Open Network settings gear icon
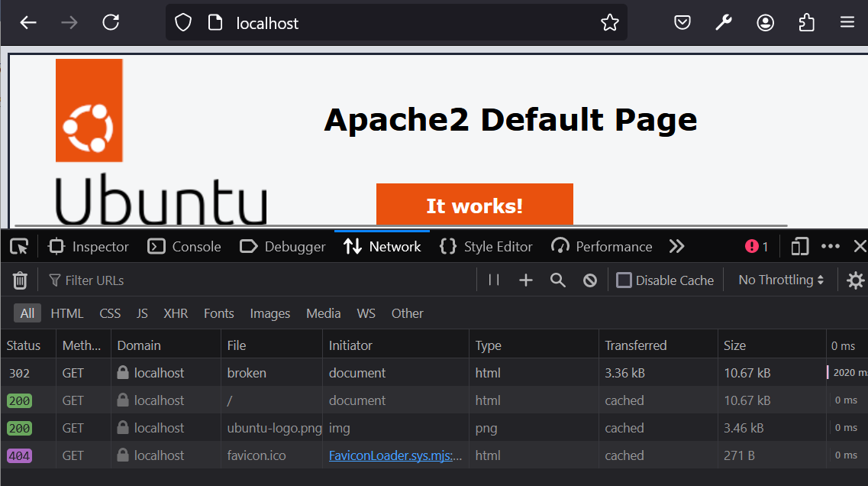 coord(854,280)
